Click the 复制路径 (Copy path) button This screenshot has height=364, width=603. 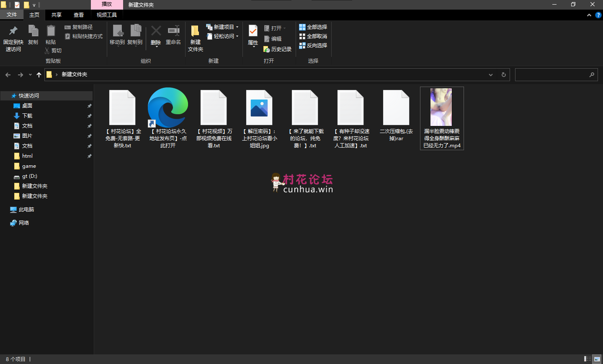click(x=79, y=27)
